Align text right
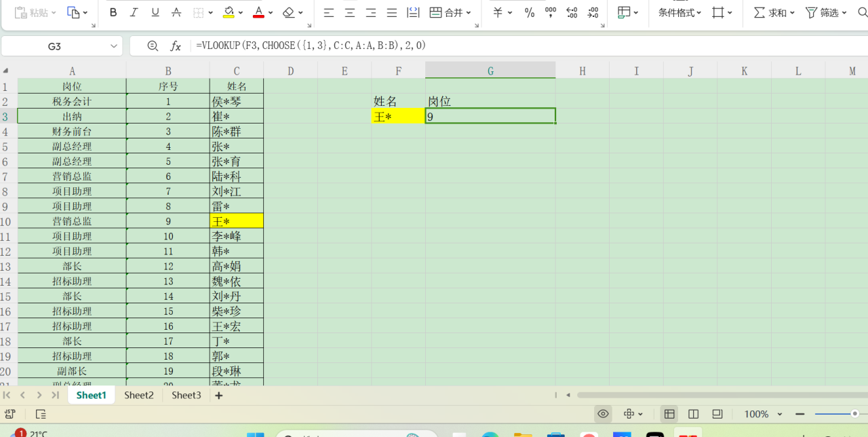Image resolution: width=868 pixels, height=437 pixels. pyautogui.click(x=371, y=12)
